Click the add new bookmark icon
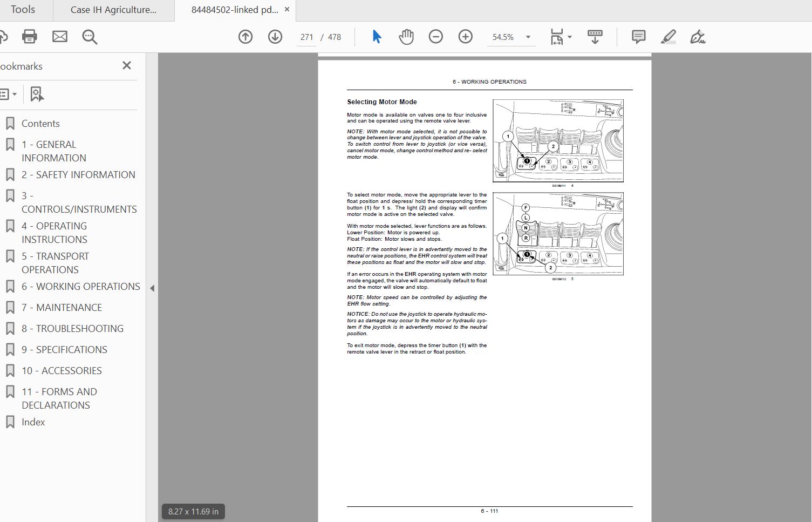Viewport: 812px width, 522px height. point(37,94)
